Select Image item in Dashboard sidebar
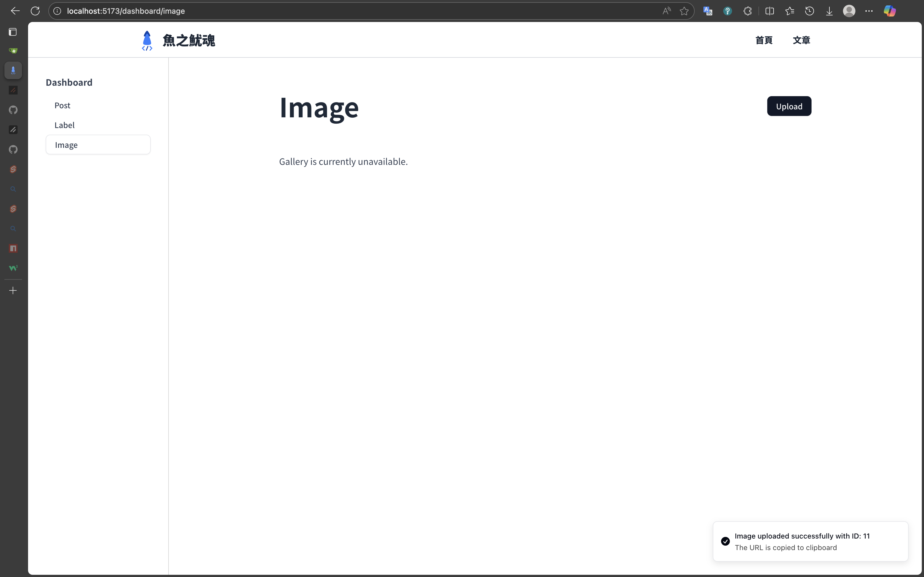 pyautogui.click(x=98, y=145)
